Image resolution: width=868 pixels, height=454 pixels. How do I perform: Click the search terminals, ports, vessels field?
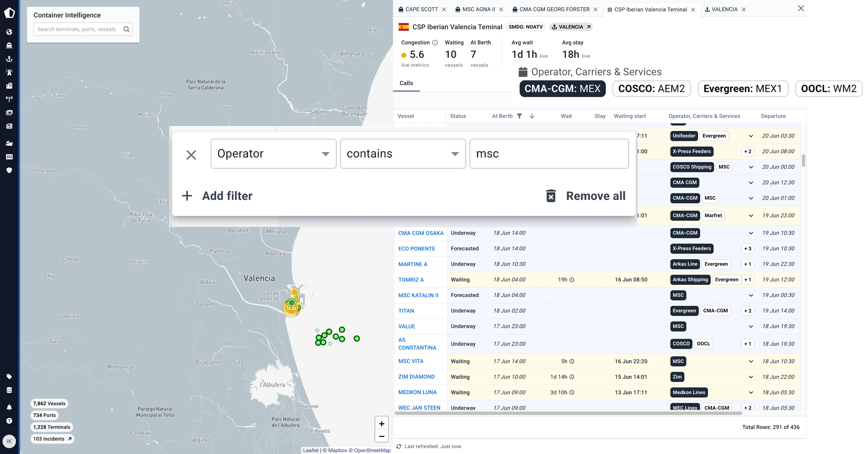[83, 29]
